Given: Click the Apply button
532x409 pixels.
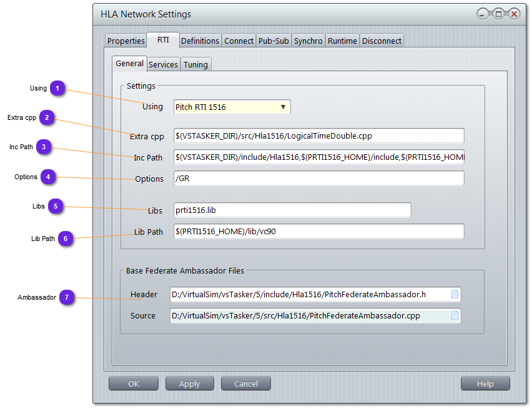Looking at the screenshot, I should (190, 383).
